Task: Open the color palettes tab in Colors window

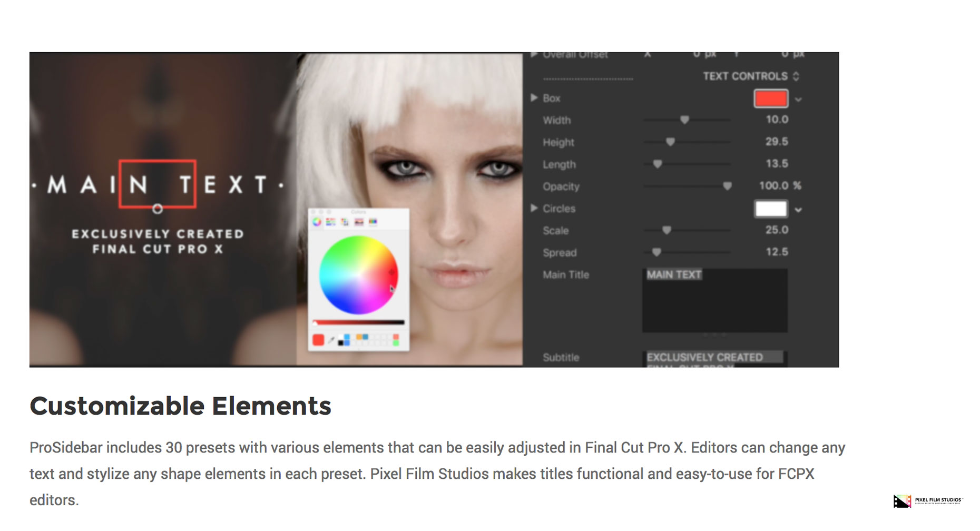Action: point(345,222)
